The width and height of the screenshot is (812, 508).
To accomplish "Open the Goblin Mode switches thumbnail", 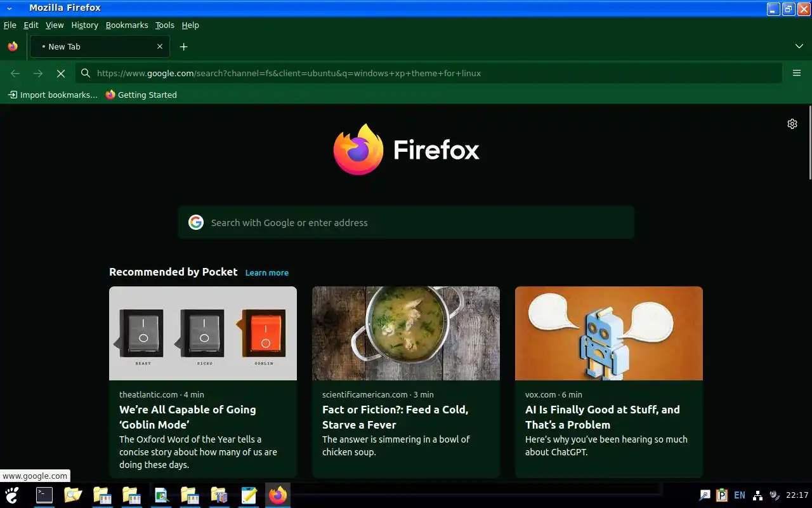I will 203,333.
